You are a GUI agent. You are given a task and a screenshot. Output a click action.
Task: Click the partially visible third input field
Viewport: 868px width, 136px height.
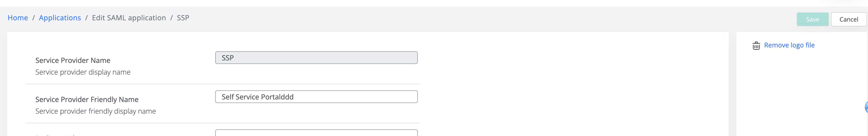tap(316, 133)
